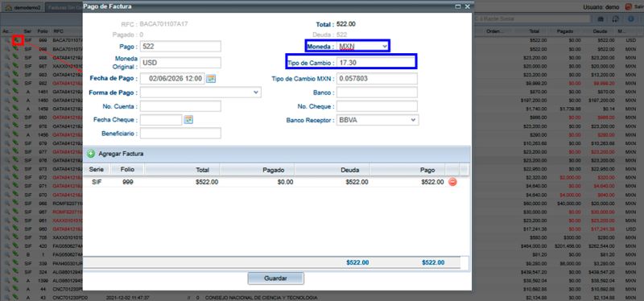Click the pay icon in folio 1461 row
Viewport: 644px width, 301px height.
click(x=15, y=92)
